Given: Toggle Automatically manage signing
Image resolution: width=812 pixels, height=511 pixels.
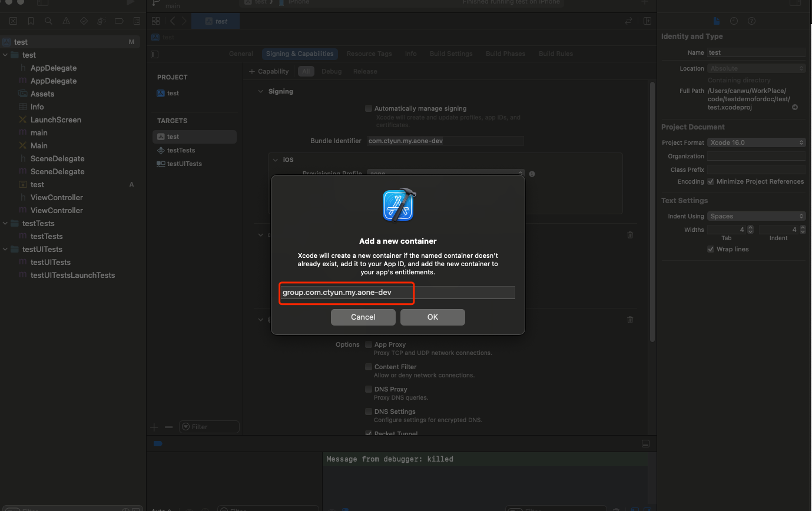Looking at the screenshot, I should pos(369,108).
